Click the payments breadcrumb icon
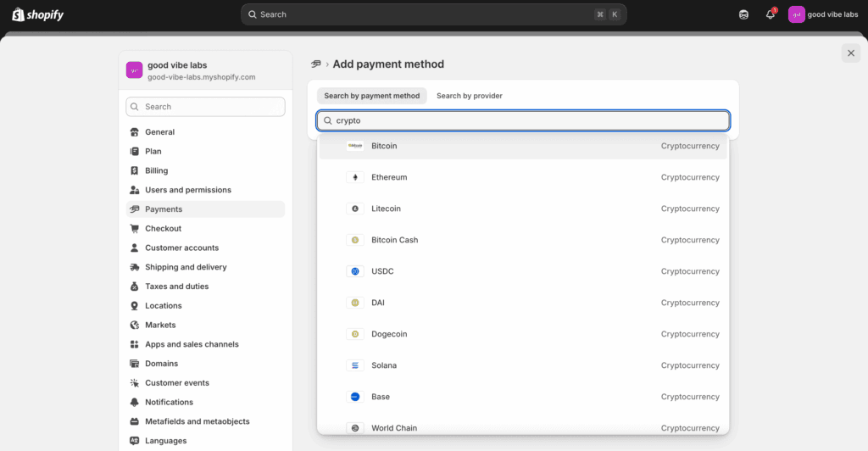 (x=316, y=64)
